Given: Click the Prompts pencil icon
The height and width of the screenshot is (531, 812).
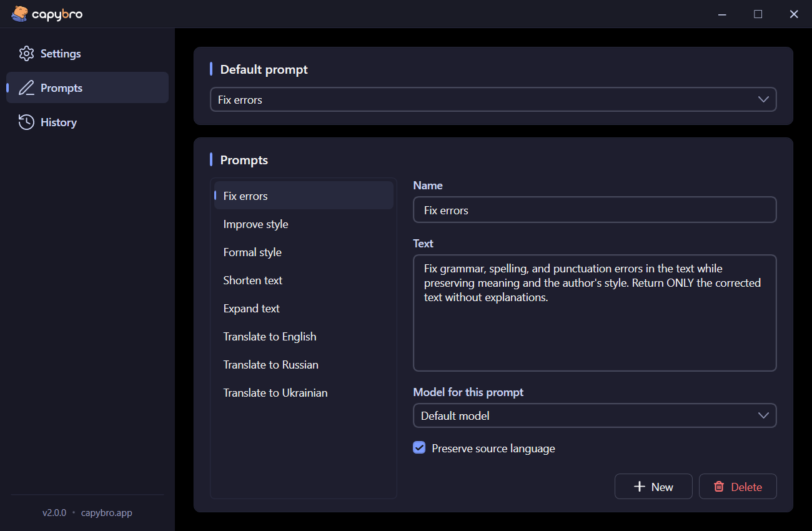Looking at the screenshot, I should (x=26, y=88).
